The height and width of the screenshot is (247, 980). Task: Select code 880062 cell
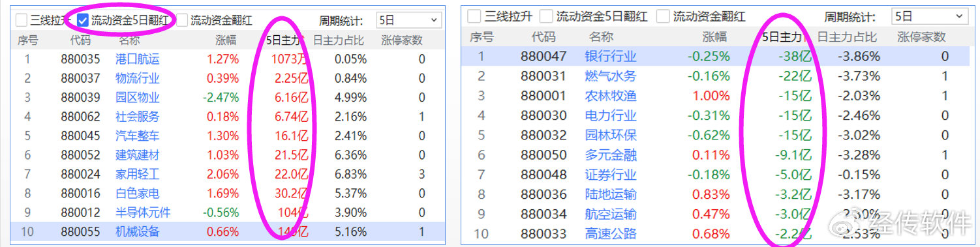coord(80,117)
